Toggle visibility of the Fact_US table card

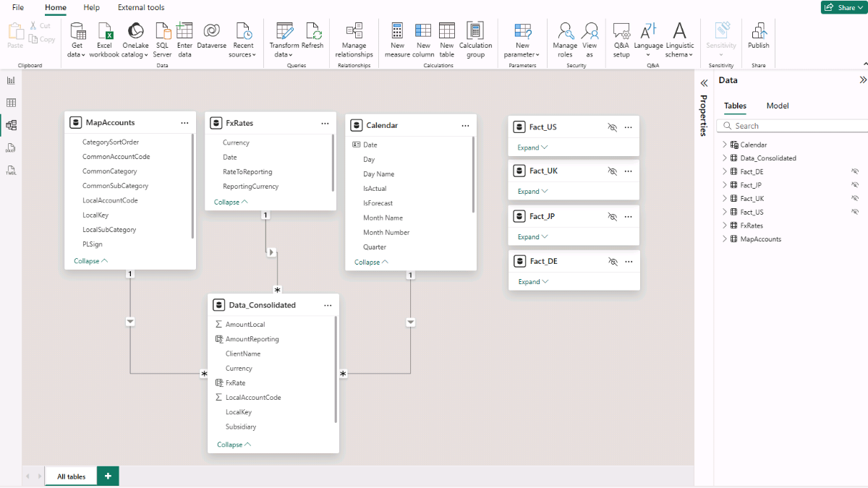pos(612,127)
